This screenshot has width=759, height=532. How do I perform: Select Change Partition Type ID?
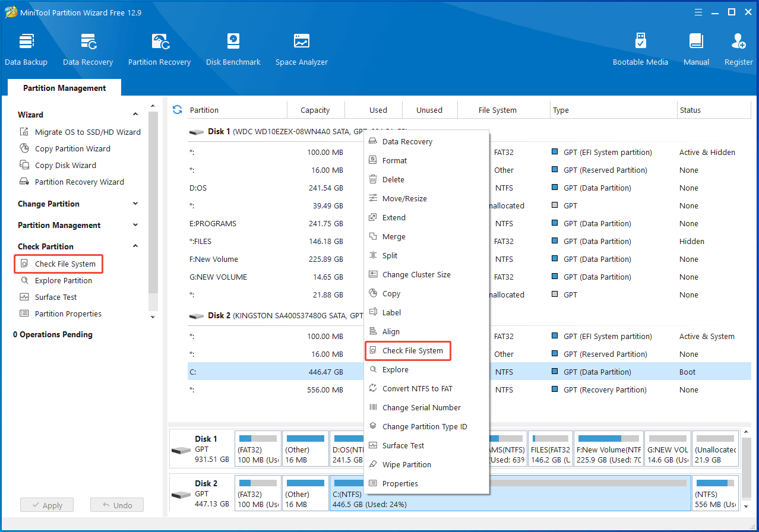[426, 426]
